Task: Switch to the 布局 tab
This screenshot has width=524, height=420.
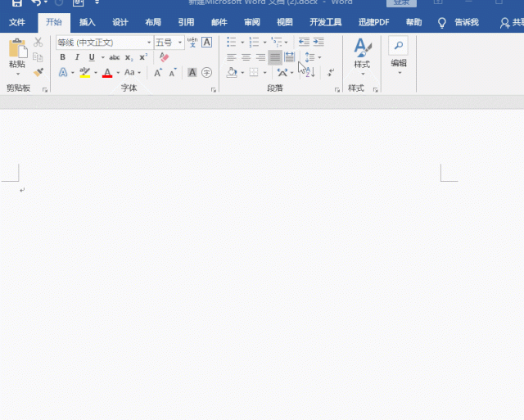Action: (153, 22)
